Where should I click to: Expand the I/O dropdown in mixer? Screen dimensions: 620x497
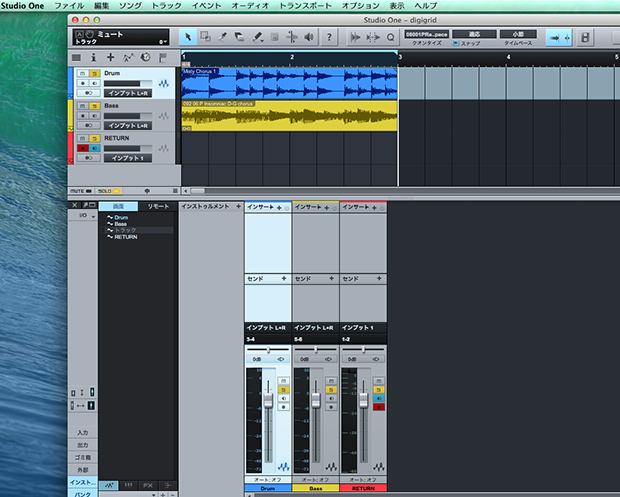click(x=87, y=215)
